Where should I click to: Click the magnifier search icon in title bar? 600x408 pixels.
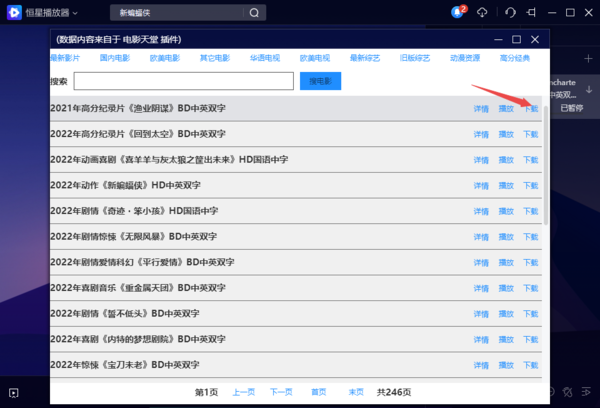(x=254, y=13)
